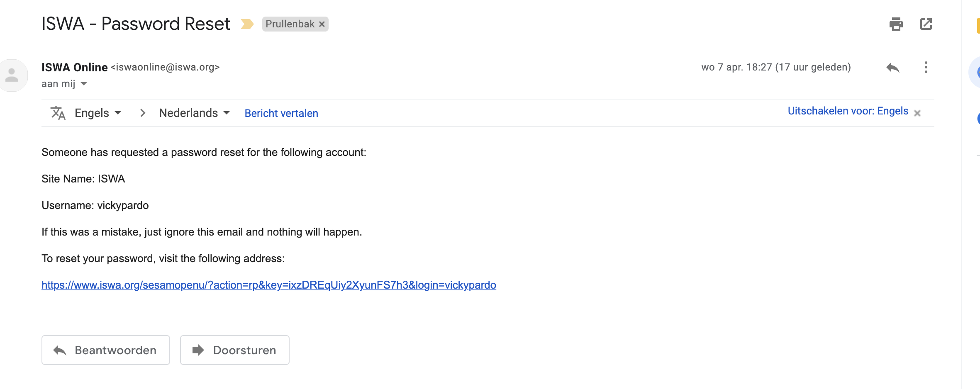Click the sender name ISWA Online
980x389 pixels.
[x=75, y=67]
